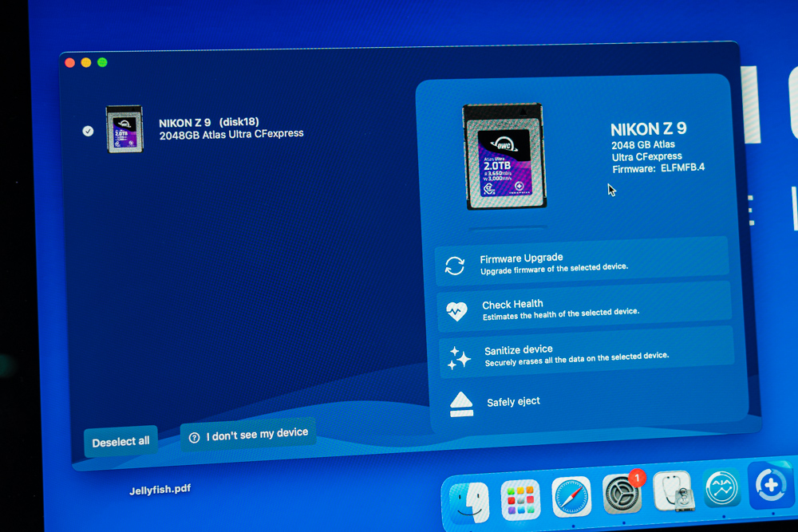Open the Check Health option
The width and height of the screenshot is (798, 532).
click(584, 308)
